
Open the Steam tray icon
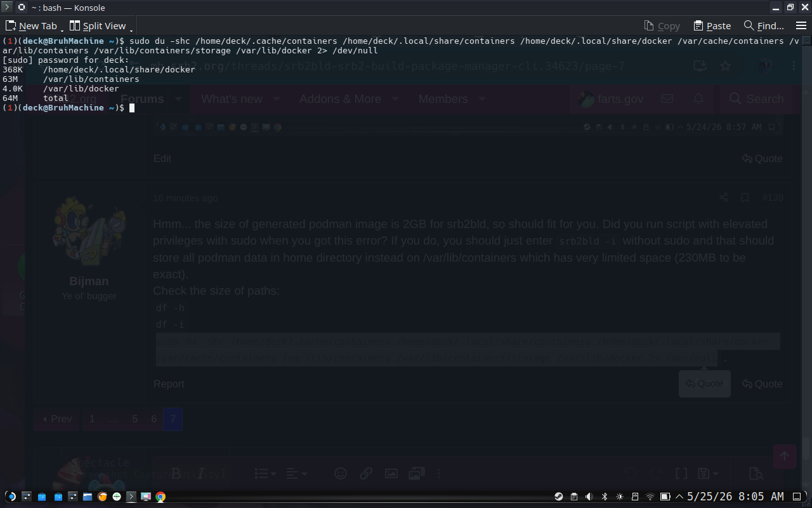point(559,497)
